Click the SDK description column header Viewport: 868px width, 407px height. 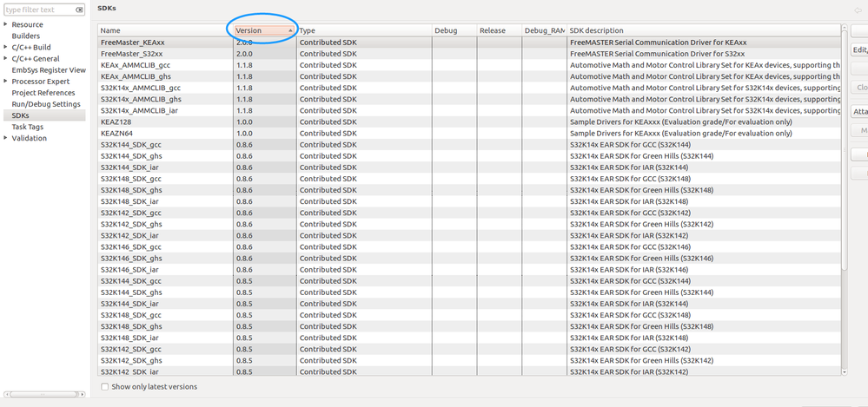click(x=704, y=30)
